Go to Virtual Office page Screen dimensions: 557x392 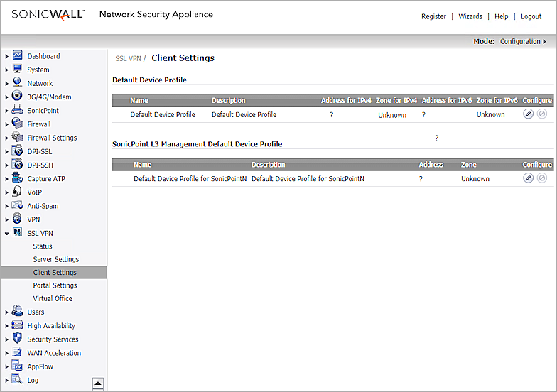point(53,298)
